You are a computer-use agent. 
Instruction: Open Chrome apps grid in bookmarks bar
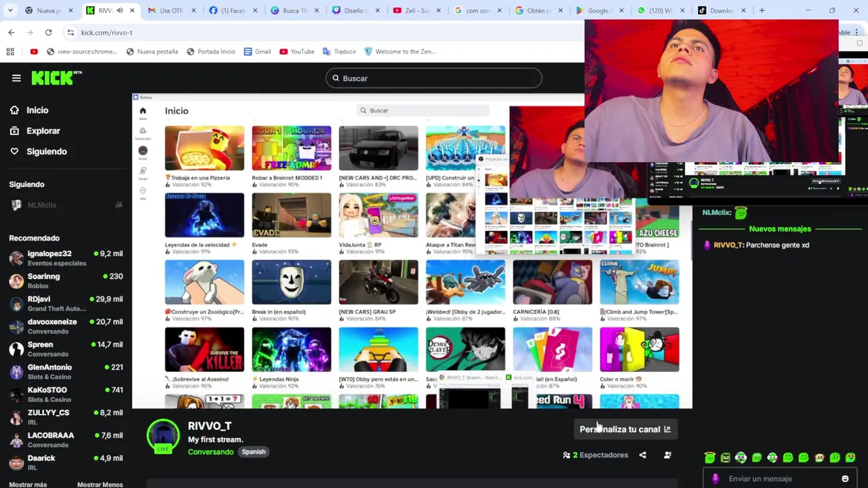(x=10, y=52)
